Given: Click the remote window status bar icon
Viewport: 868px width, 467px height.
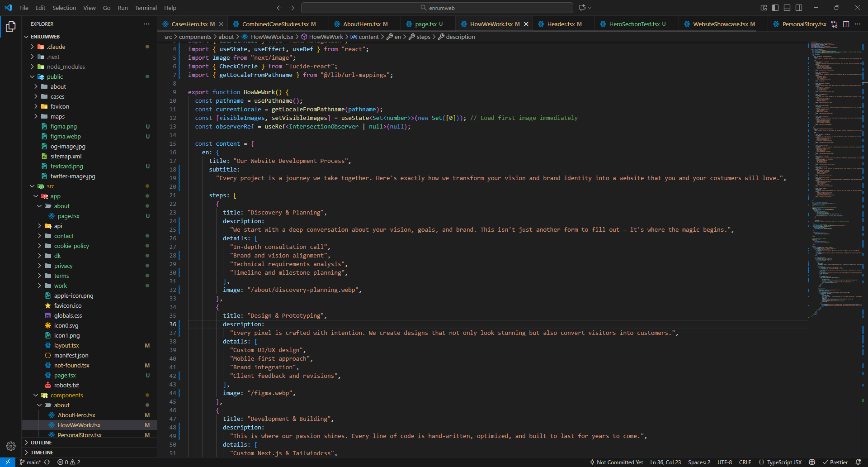Looking at the screenshot, I should (x=8, y=462).
